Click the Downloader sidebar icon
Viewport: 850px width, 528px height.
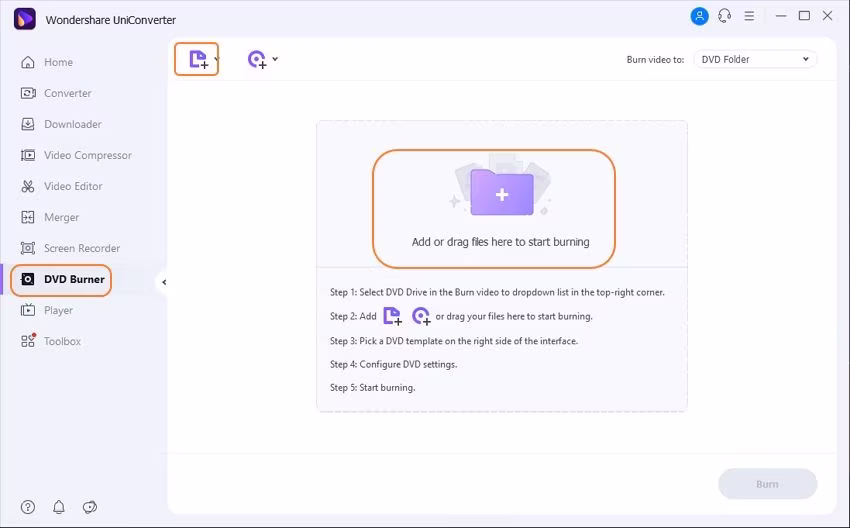click(28, 124)
